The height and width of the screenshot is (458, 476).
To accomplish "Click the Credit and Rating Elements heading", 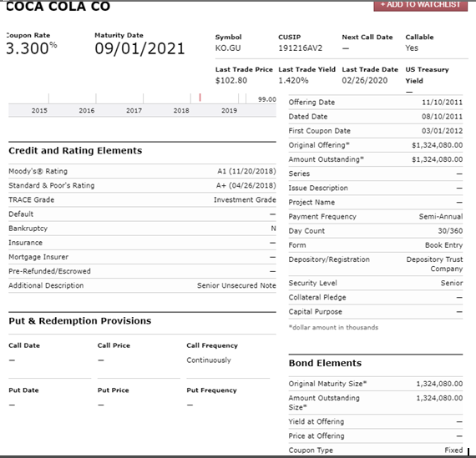I will click(x=75, y=150).
